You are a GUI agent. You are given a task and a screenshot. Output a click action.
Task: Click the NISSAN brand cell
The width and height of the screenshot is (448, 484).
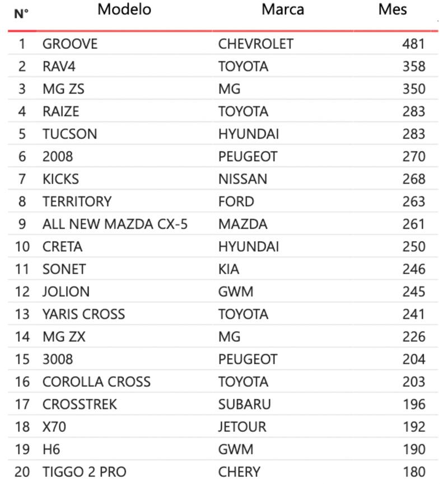(x=242, y=179)
